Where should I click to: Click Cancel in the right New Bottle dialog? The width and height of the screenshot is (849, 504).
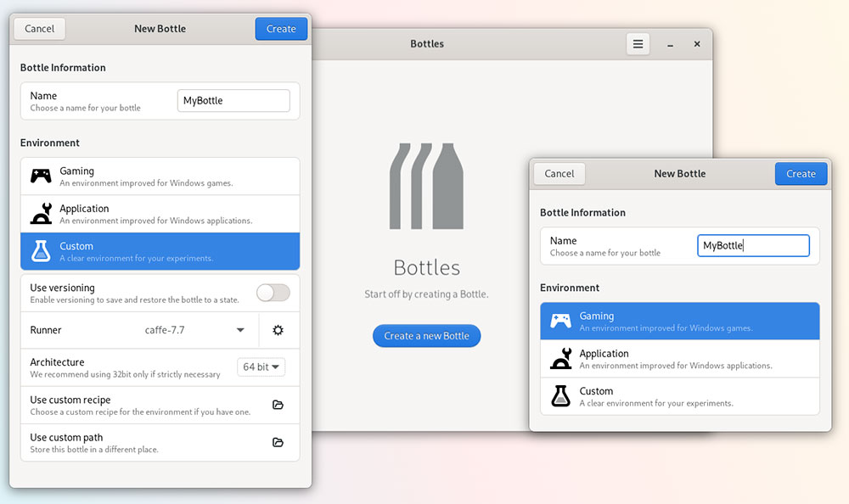(559, 174)
